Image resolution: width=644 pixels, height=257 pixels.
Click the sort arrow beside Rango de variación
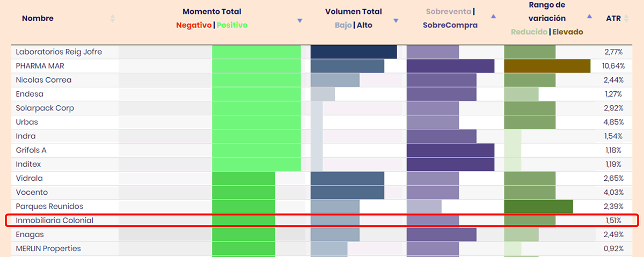pyautogui.click(x=590, y=17)
